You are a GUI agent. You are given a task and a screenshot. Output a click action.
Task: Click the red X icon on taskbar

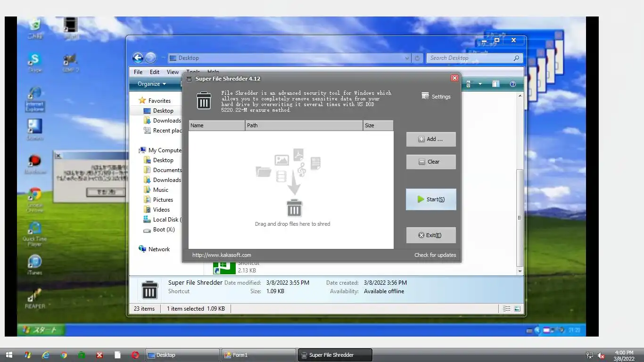point(99,355)
